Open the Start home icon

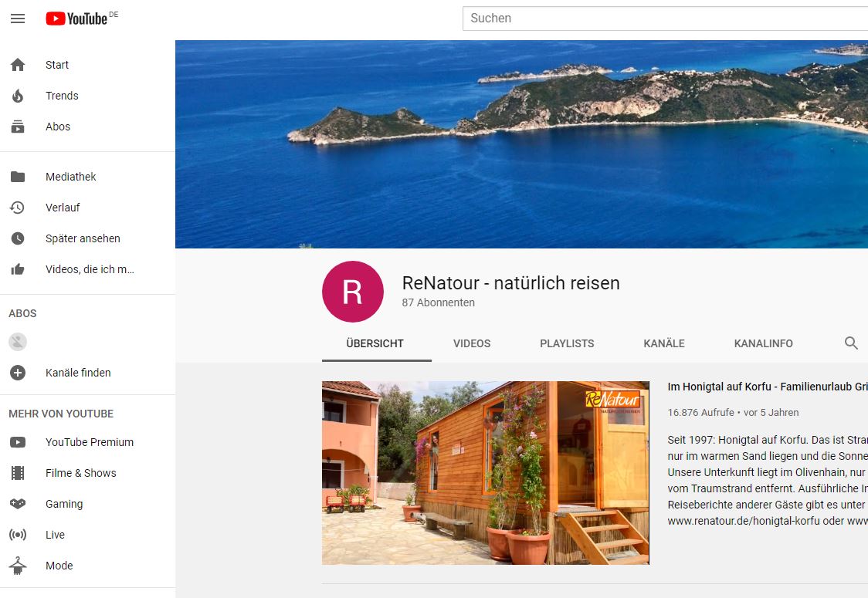click(x=18, y=65)
